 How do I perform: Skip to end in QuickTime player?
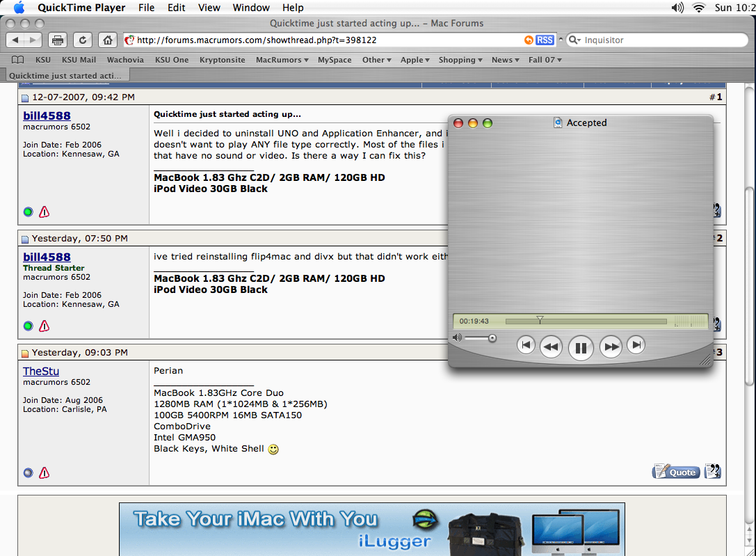coord(636,344)
